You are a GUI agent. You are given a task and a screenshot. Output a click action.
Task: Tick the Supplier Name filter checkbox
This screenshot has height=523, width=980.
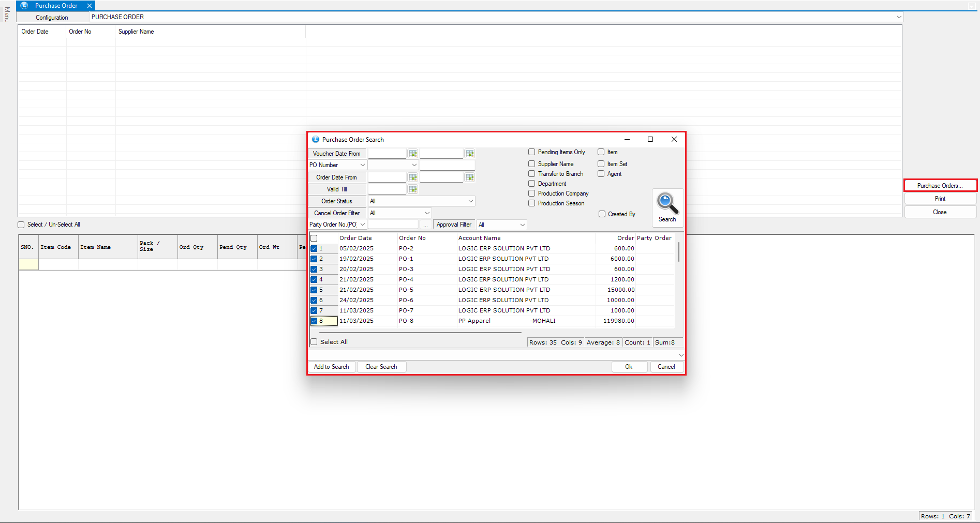(531, 164)
